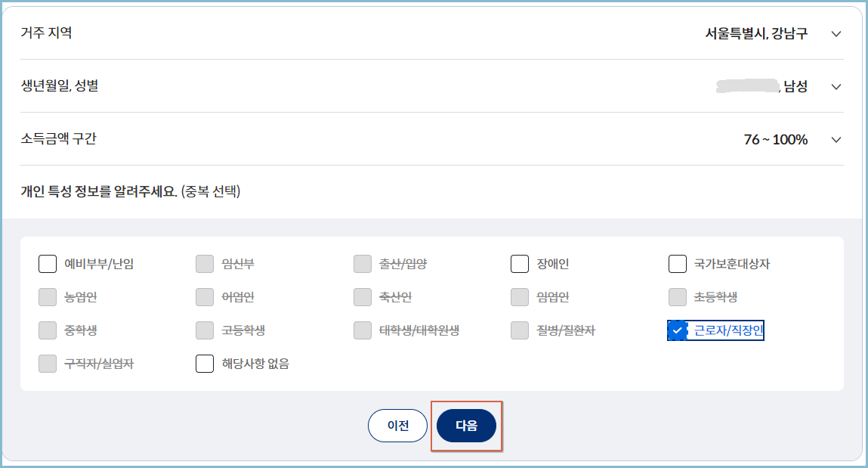Check the 해당사항 없음 option

(205, 364)
